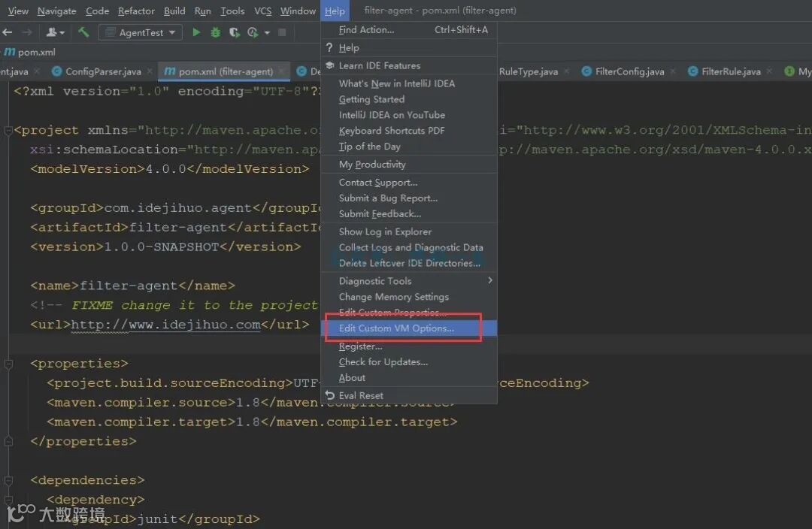Close the FilterConfig.java tab

673,71
